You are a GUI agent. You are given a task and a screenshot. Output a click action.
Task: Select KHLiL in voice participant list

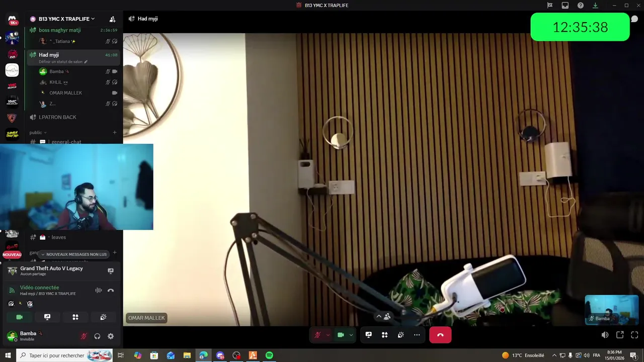click(74, 82)
